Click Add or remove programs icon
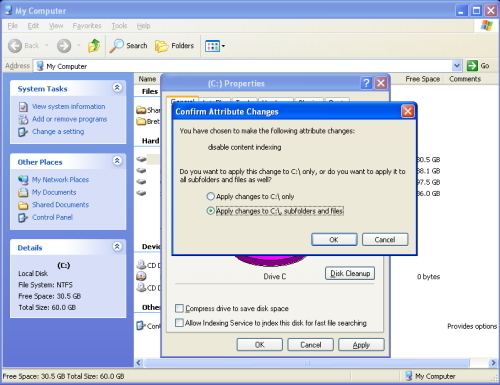 pyautogui.click(x=23, y=119)
